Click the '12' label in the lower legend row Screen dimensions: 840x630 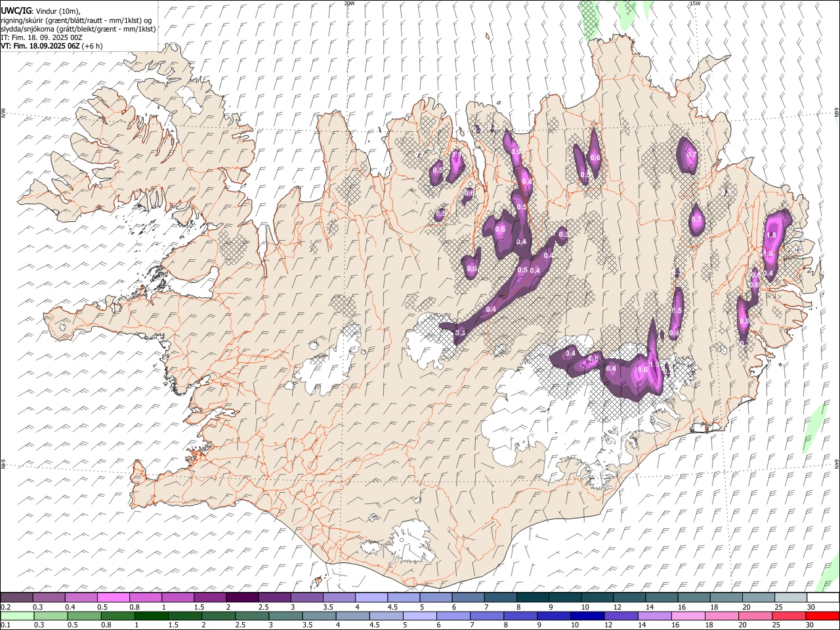tap(608, 625)
